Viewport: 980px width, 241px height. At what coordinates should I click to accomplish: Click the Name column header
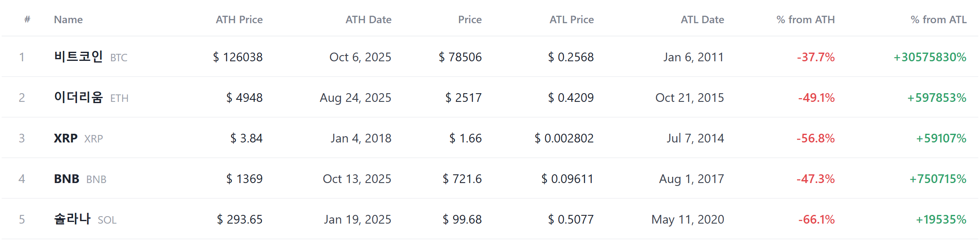pyautogui.click(x=68, y=19)
